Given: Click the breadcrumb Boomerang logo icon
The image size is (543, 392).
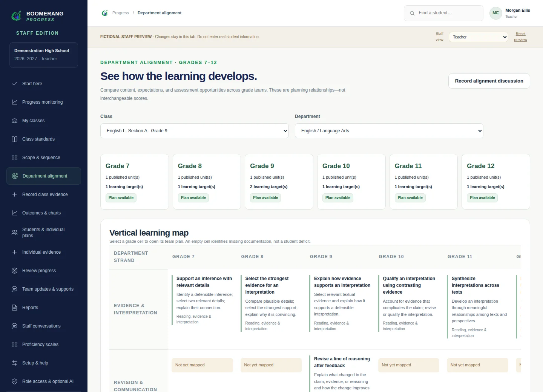Looking at the screenshot, I should pyautogui.click(x=105, y=13).
